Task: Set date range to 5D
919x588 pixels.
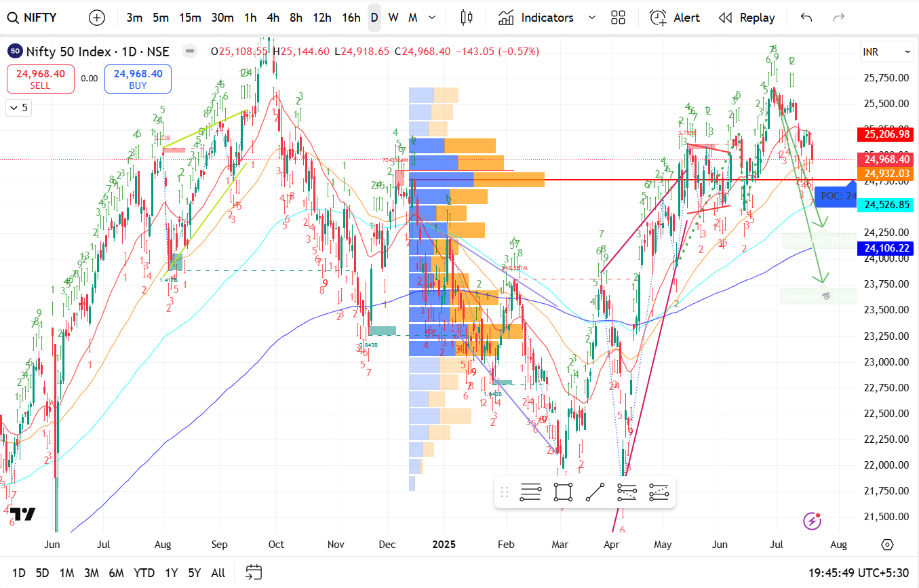Action: click(x=42, y=573)
